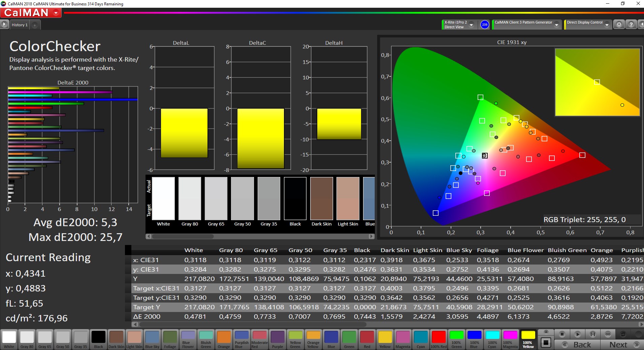Expand the Direct Display Control dropdown
Screen dimensions: 644x350
click(x=607, y=25)
